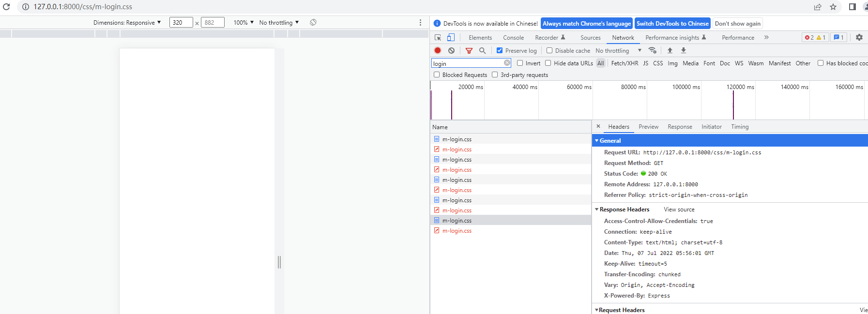
Task: Activate the inspect element picker icon
Action: (438, 37)
